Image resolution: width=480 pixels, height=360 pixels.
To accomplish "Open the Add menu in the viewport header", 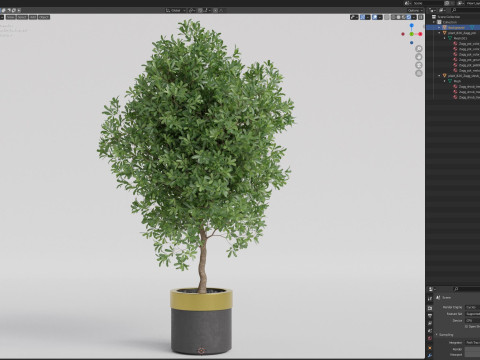I will tap(33, 17).
